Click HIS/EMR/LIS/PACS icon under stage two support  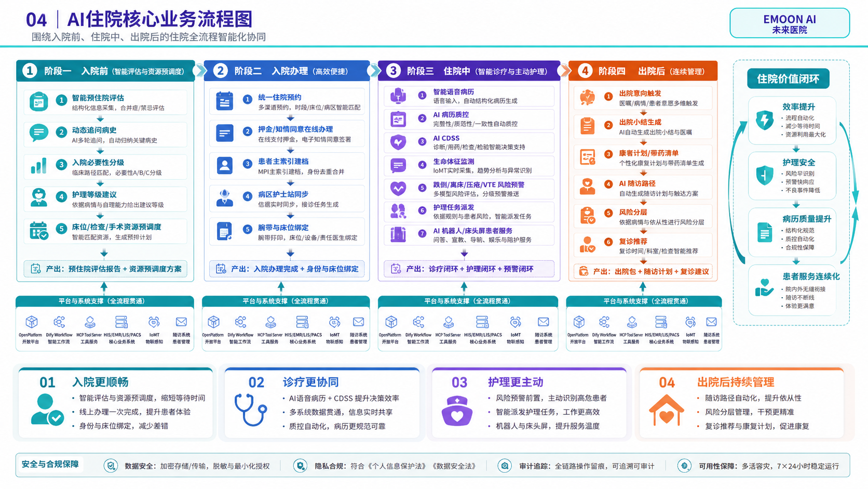coord(302,322)
